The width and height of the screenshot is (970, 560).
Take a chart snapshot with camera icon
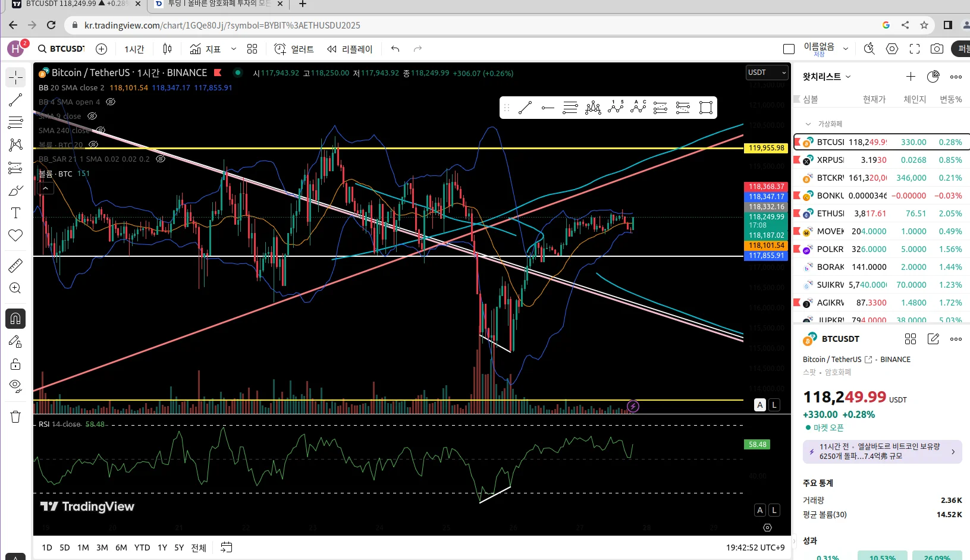click(x=937, y=49)
